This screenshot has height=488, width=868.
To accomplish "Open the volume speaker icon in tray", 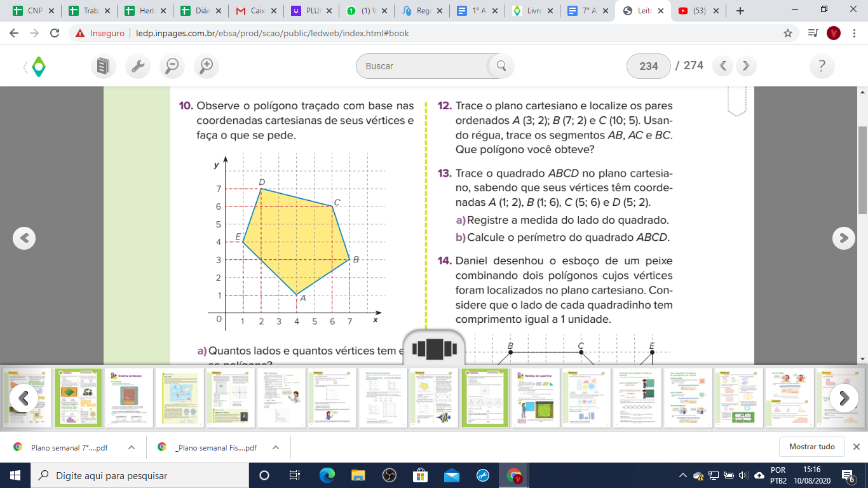I will point(743,475).
